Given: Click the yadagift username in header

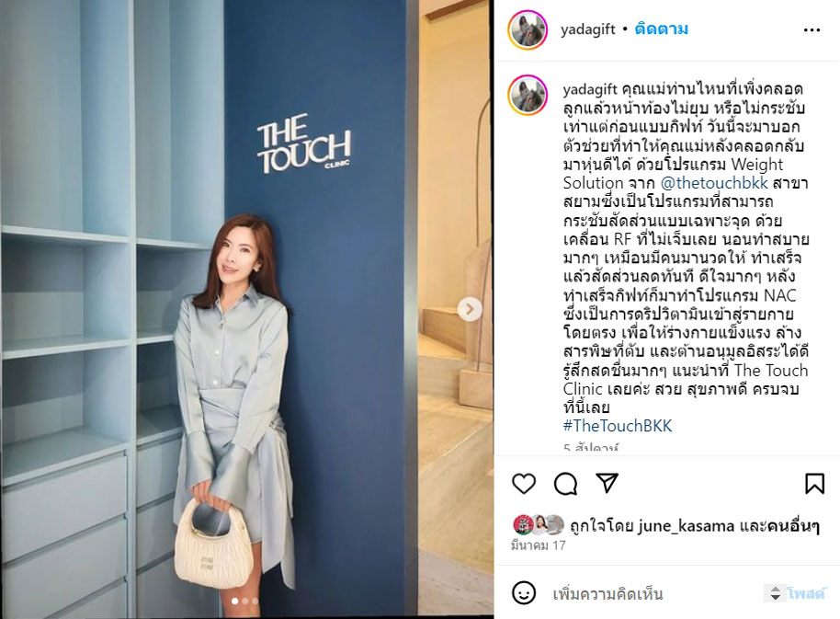Looking at the screenshot, I should (587, 29).
